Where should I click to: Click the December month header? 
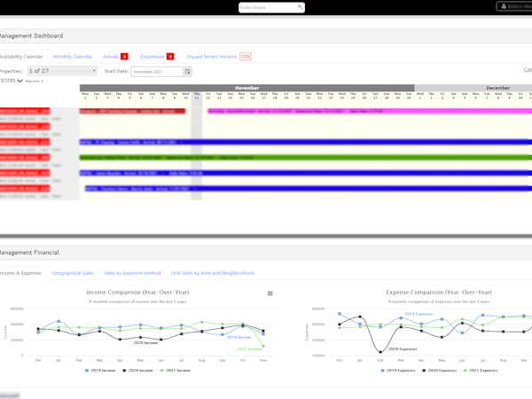point(473,88)
